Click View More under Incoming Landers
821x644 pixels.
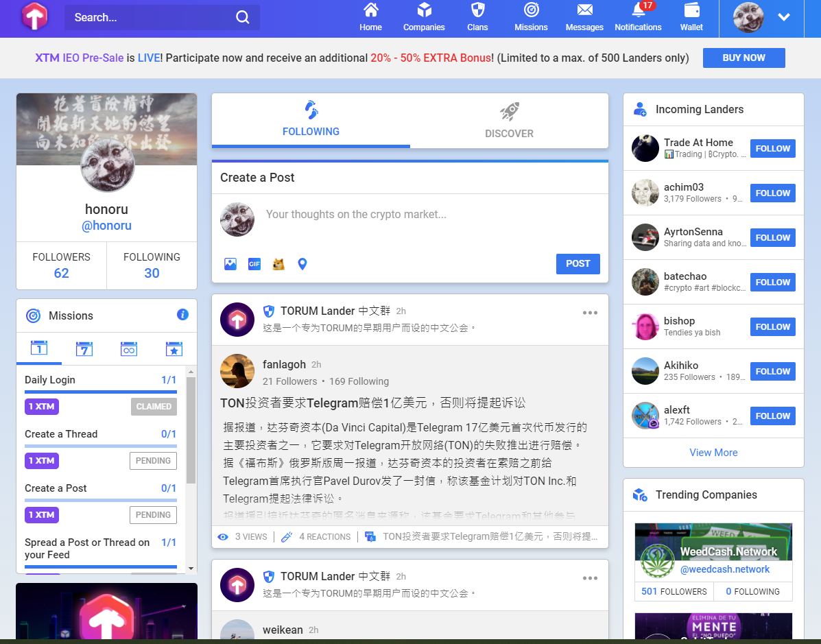tap(713, 453)
